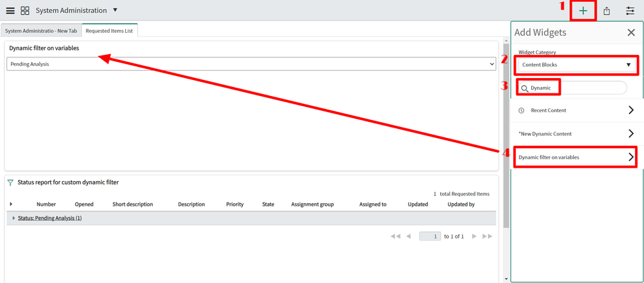Click the plus Add Widgets icon
Image resolution: width=644 pixels, height=283 pixels.
click(x=583, y=11)
